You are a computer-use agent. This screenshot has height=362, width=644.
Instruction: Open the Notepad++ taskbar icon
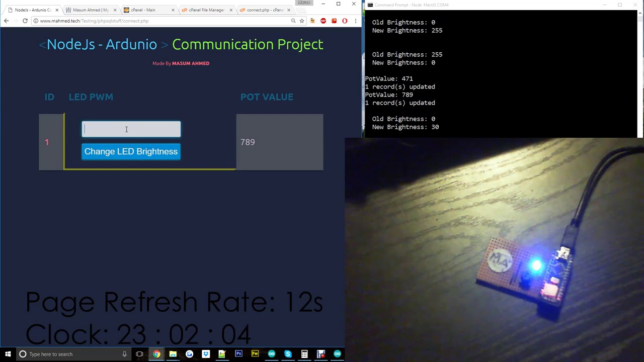click(222, 354)
